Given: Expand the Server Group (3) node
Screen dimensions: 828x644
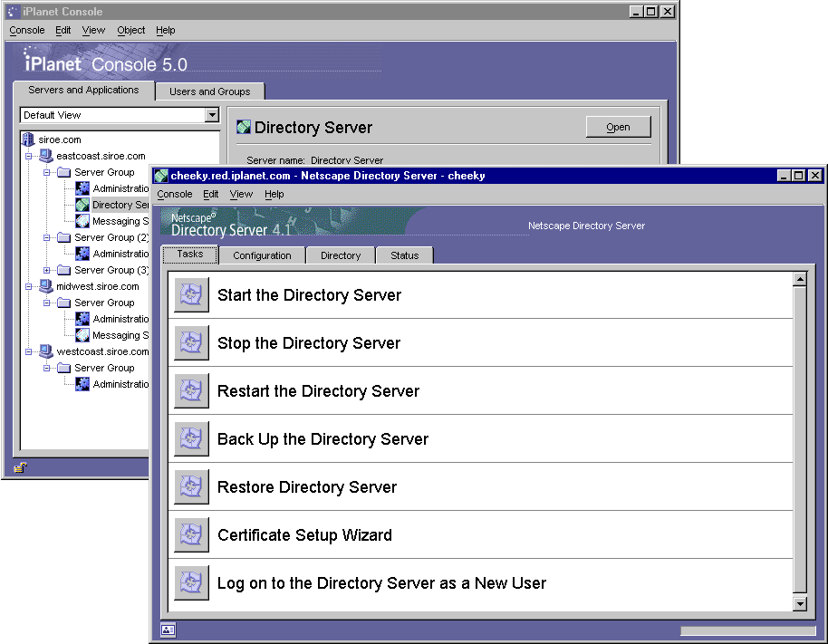Looking at the screenshot, I should click(x=46, y=270).
